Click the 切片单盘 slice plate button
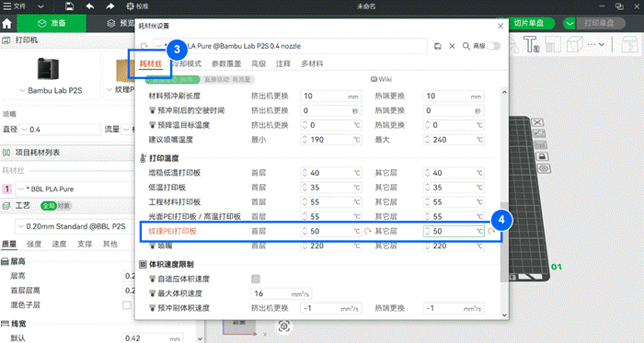The width and height of the screenshot is (644, 343). click(529, 23)
